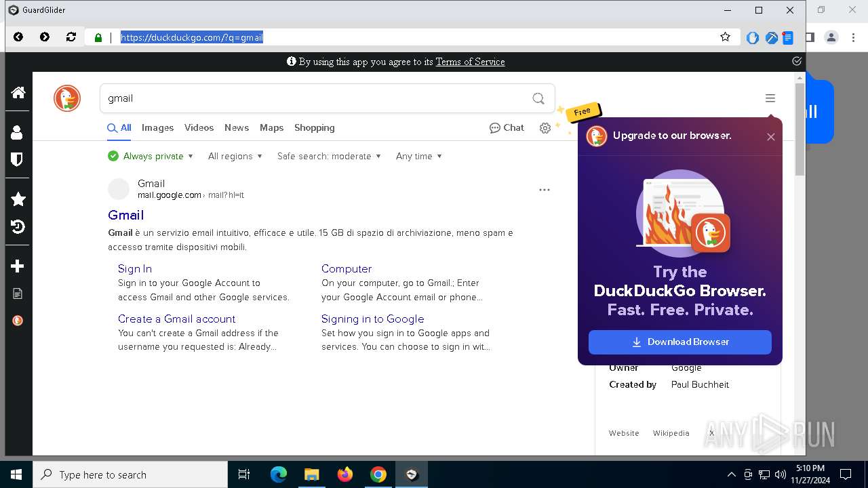Viewport: 868px width, 488px height.
Task: Open the Computer sublink
Action: (x=347, y=268)
